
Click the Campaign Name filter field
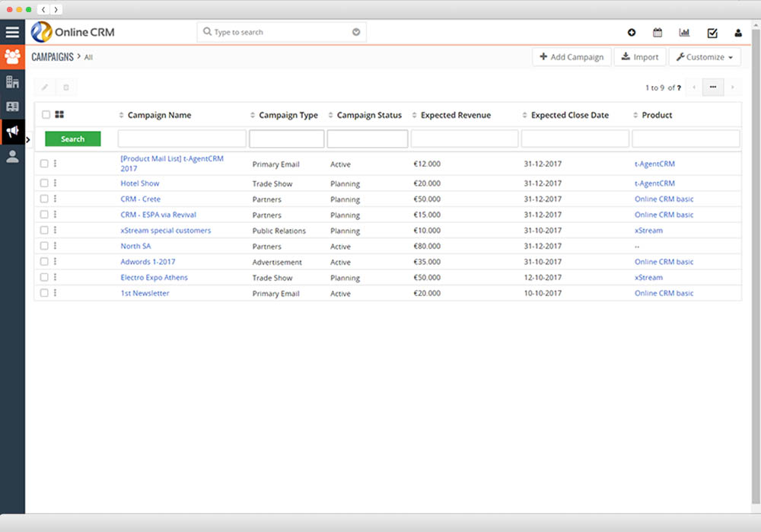coord(182,139)
